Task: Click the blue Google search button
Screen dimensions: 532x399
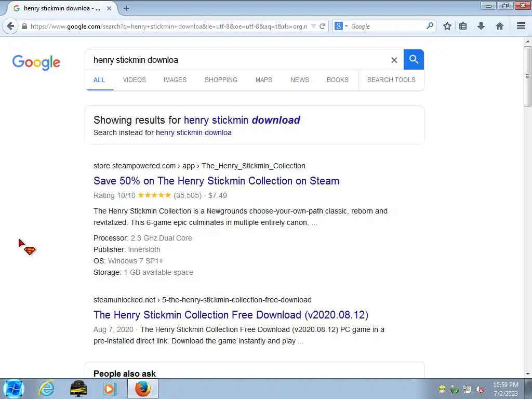Action: (414, 60)
